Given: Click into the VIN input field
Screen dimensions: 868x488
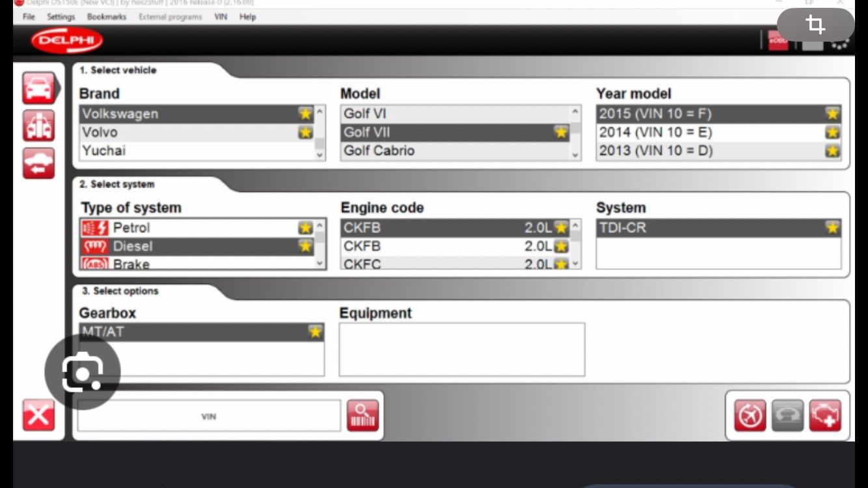Looking at the screenshot, I should [209, 416].
